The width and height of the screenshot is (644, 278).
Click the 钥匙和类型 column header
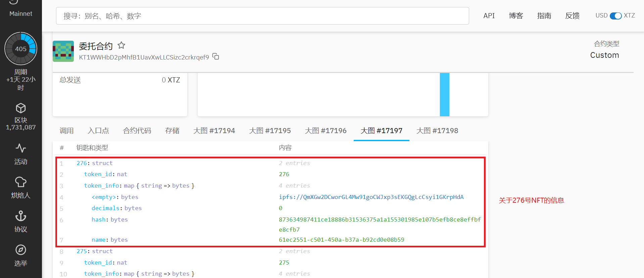(92, 148)
